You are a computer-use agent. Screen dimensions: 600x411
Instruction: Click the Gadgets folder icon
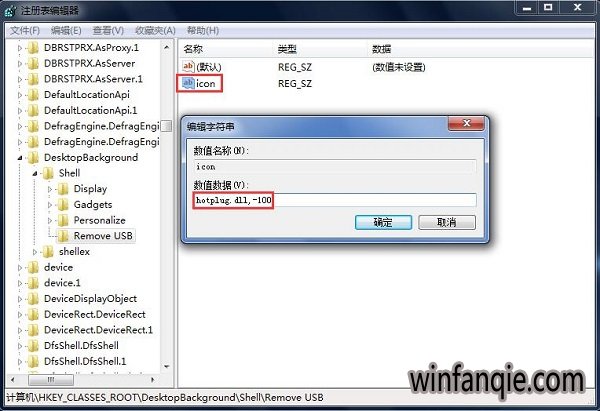63,204
